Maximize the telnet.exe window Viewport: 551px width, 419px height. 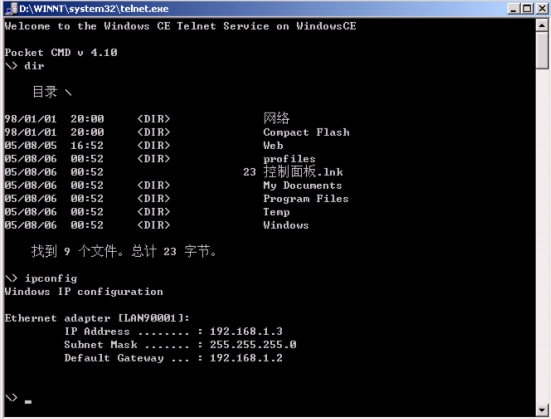coord(527,8)
